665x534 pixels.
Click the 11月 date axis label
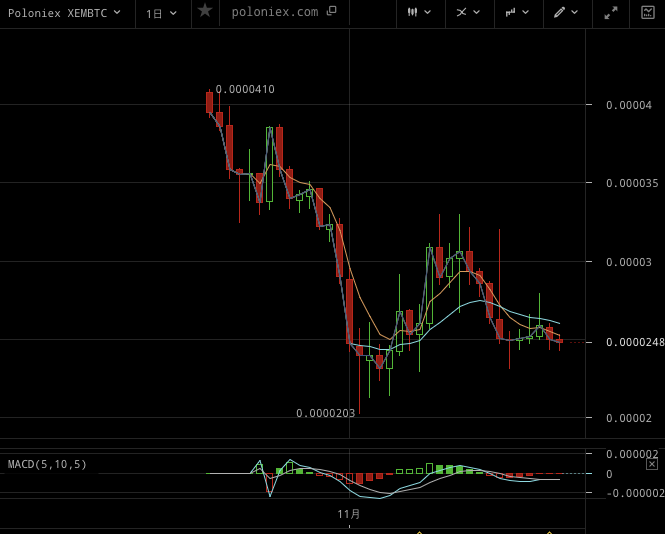349,514
